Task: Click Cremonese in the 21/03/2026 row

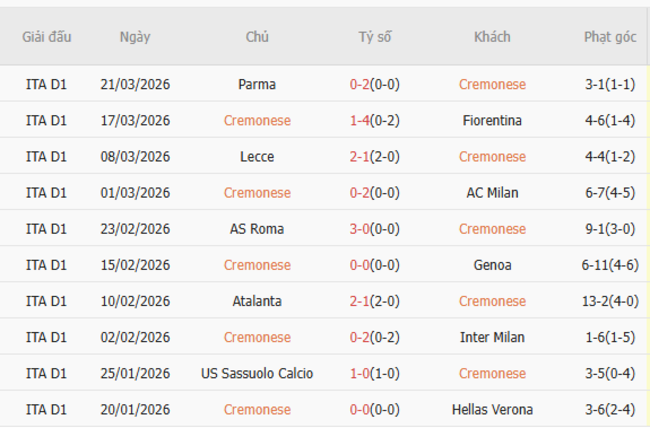Action: [x=492, y=84]
